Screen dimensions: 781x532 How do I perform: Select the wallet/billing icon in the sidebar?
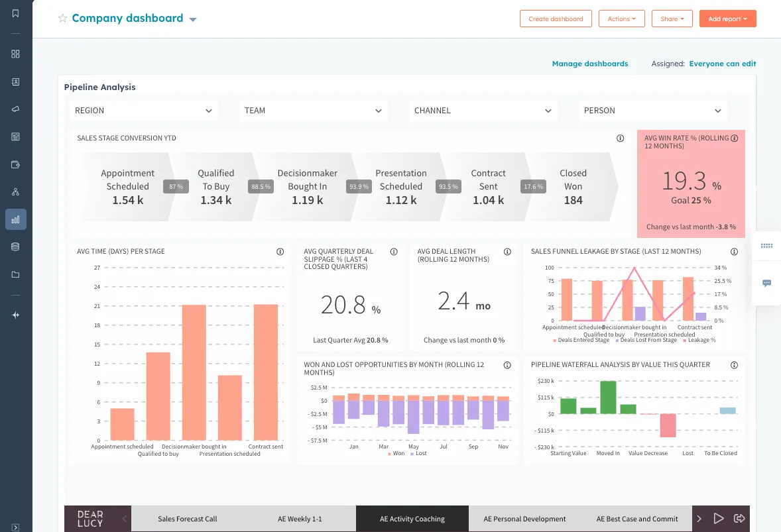(15, 164)
